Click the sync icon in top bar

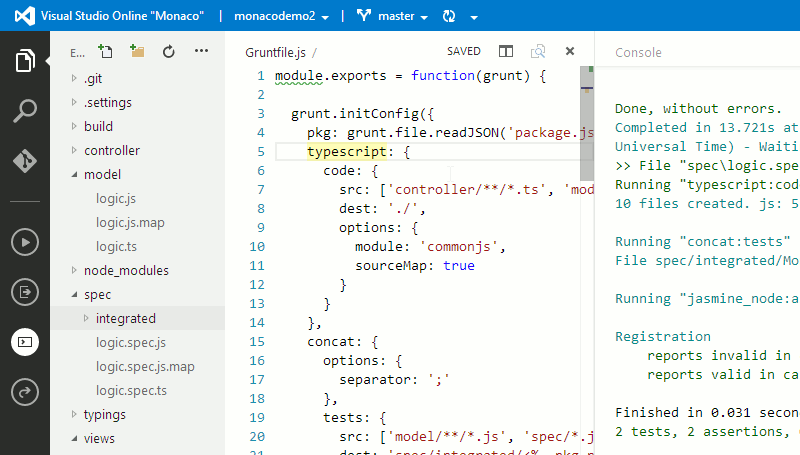(449, 16)
